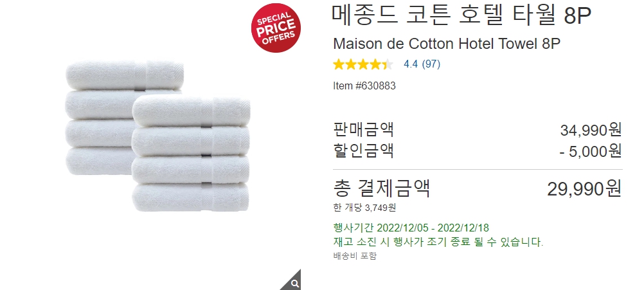Click the 34,990원 sale price
Screen dimensions: 644x290
tap(591, 131)
